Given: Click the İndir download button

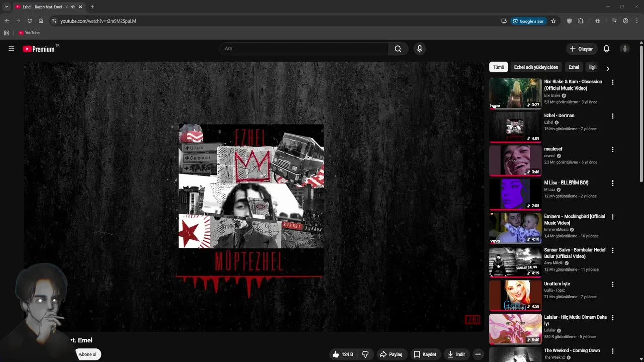Looking at the screenshot, I should (457, 354).
